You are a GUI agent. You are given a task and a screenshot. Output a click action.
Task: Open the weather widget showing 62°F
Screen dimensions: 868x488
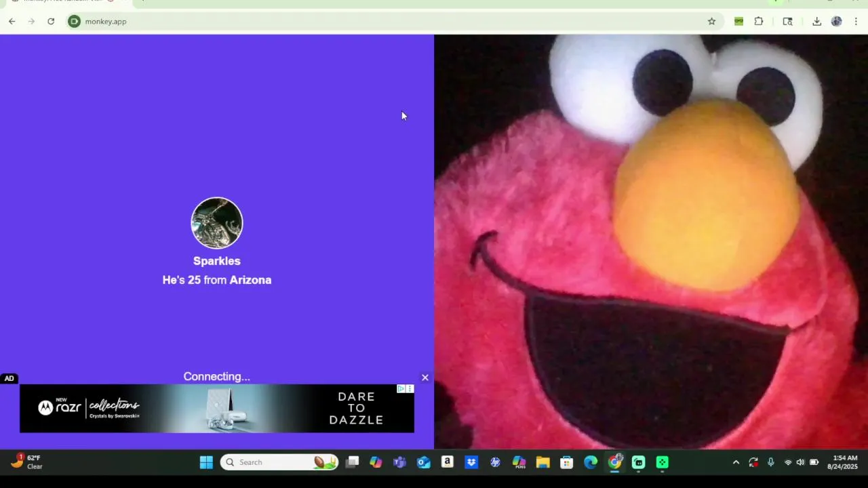(27, 462)
